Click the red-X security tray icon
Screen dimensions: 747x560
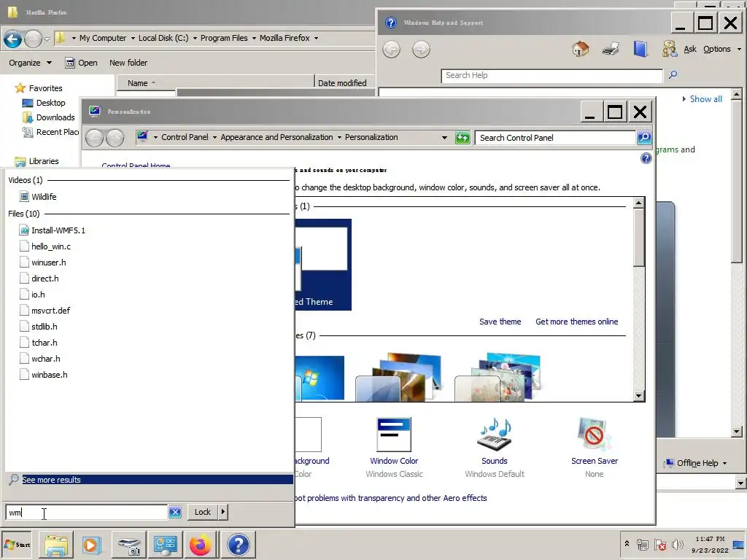(x=660, y=544)
